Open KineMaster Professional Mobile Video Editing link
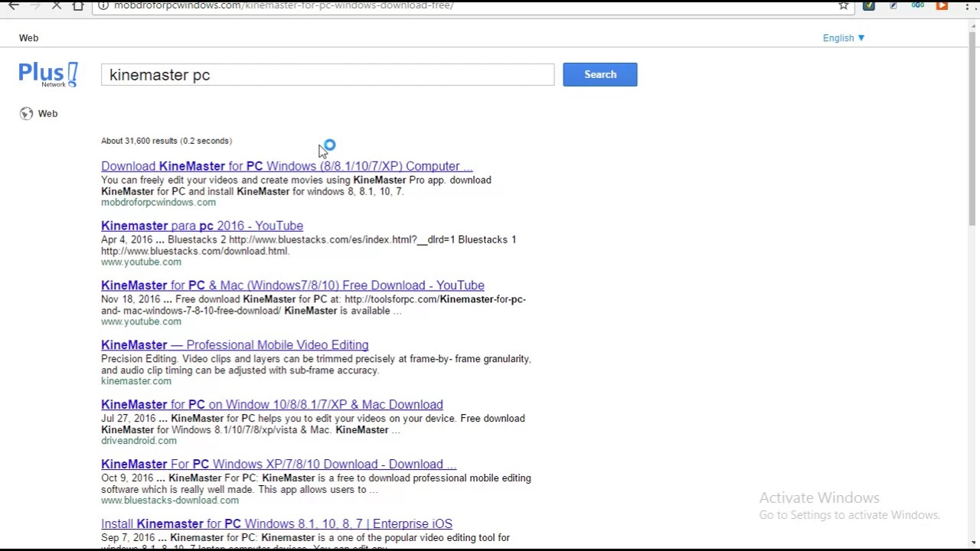The image size is (980, 551). (234, 345)
